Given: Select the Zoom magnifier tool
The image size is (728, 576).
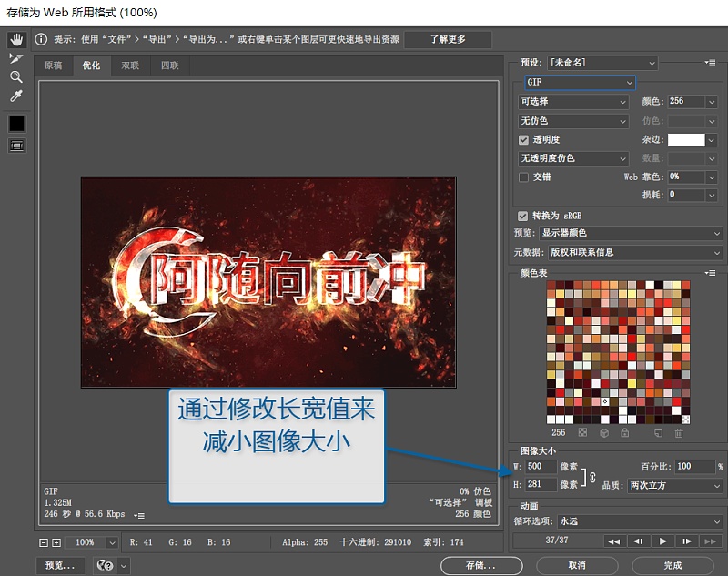Looking at the screenshot, I should (16, 77).
